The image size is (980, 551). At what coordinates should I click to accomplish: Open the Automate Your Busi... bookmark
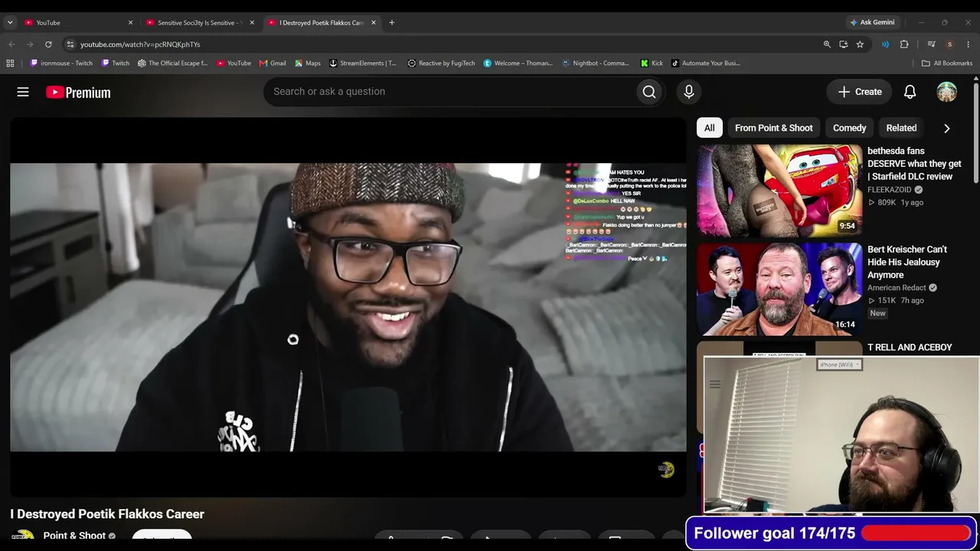[x=706, y=64]
